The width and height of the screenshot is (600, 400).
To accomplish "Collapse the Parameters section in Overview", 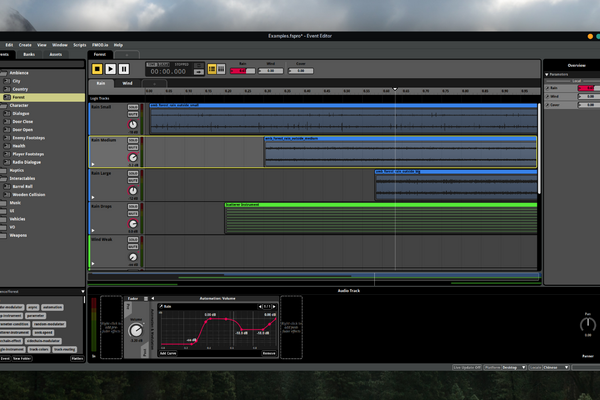I will (547, 75).
